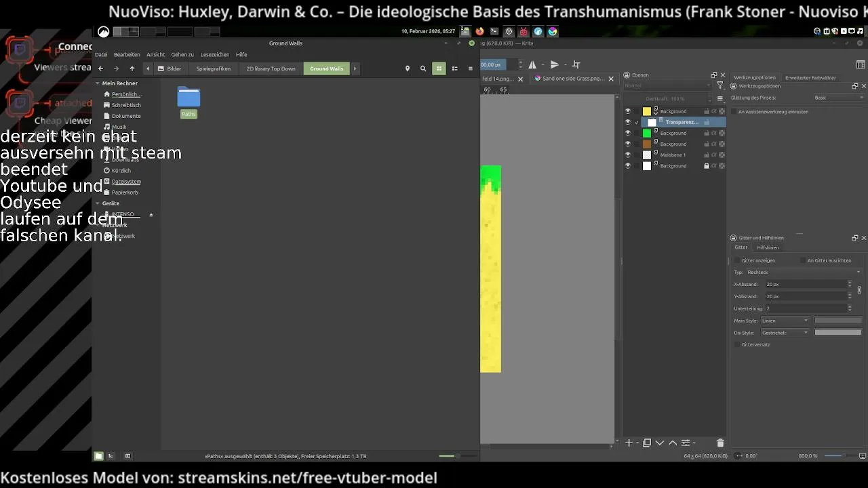Open layer filter funnel in Ebenen

[x=720, y=86]
